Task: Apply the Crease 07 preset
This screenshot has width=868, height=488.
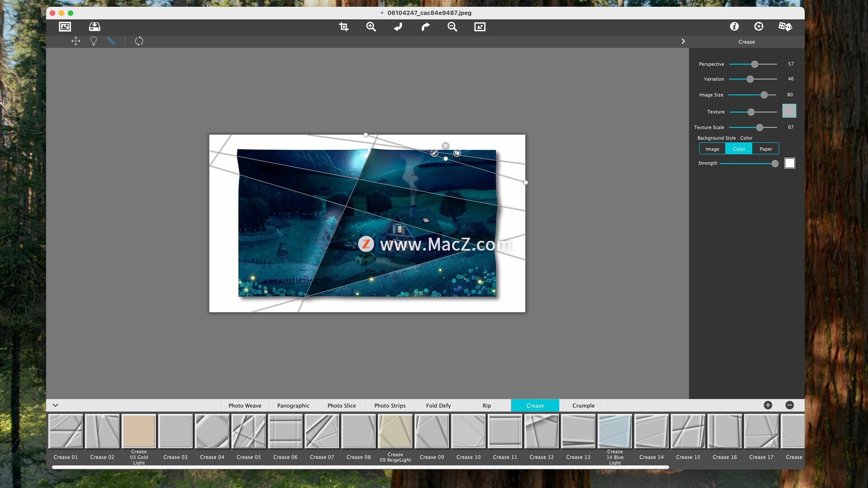Action: 322,431
